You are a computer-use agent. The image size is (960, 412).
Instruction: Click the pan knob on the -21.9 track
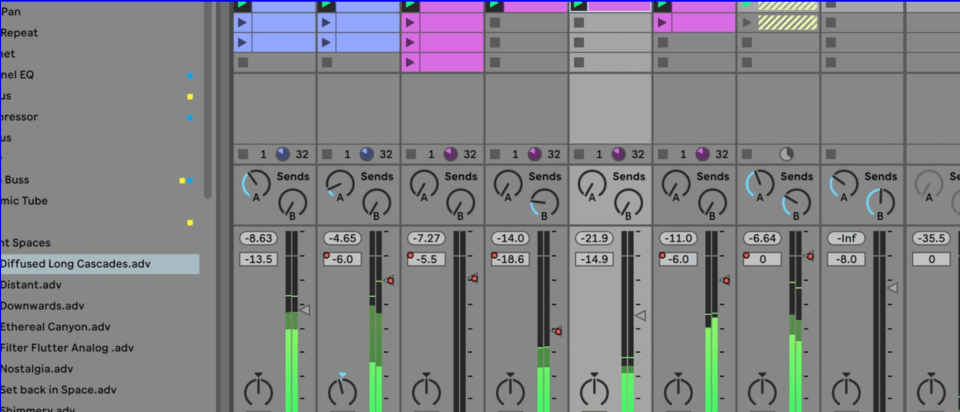point(594,390)
